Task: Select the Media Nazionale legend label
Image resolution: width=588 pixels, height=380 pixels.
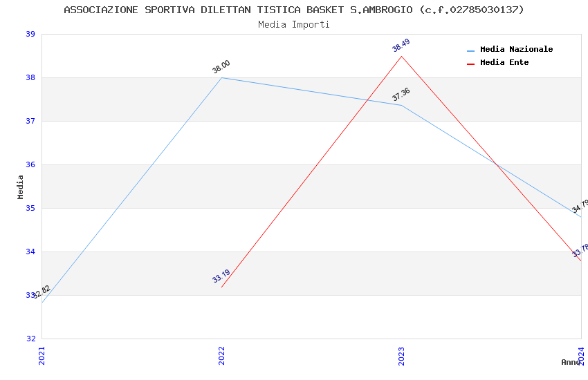Action: click(x=516, y=50)
